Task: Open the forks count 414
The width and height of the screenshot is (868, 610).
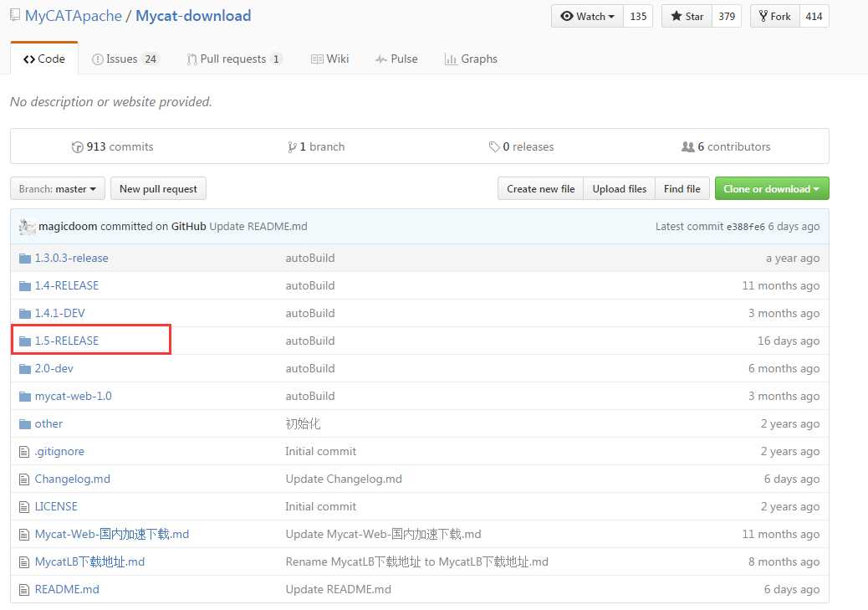Action: pyautogui.click(x=814, y=16)
